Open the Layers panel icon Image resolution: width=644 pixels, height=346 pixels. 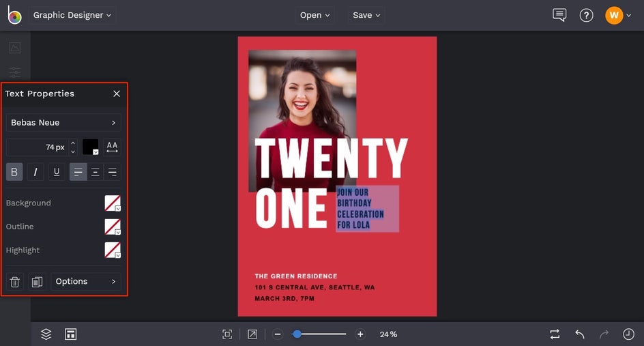point(46,334)
